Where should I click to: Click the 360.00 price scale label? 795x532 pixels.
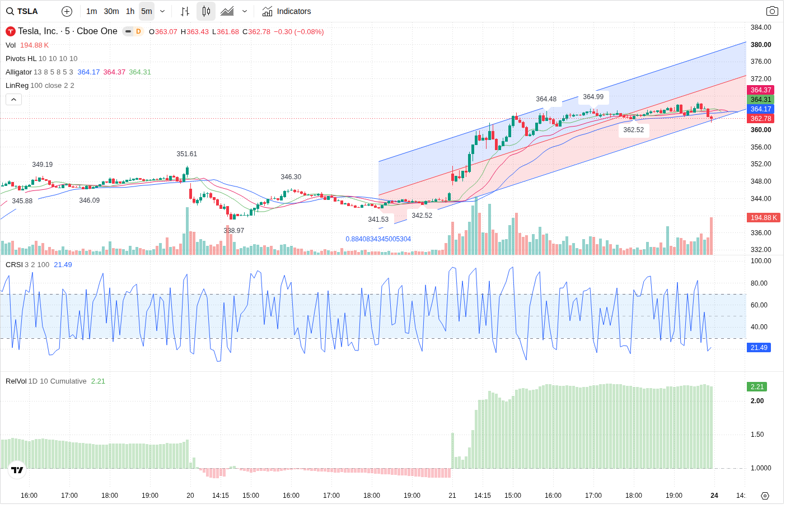(761, 130)
